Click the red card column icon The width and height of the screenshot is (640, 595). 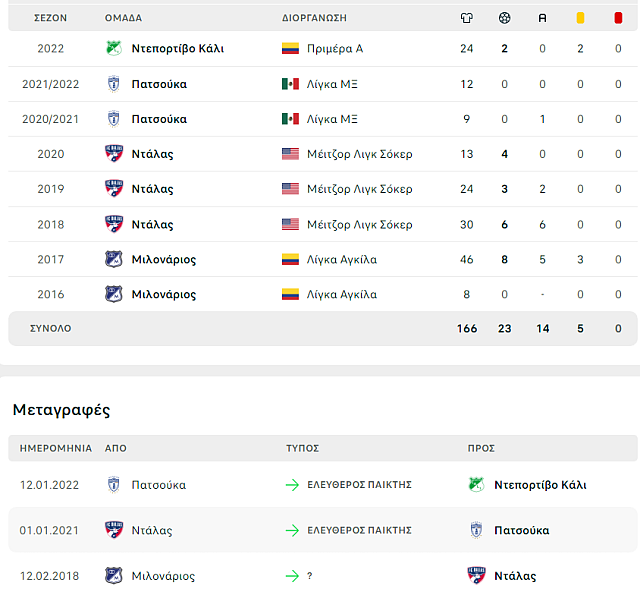618,18
